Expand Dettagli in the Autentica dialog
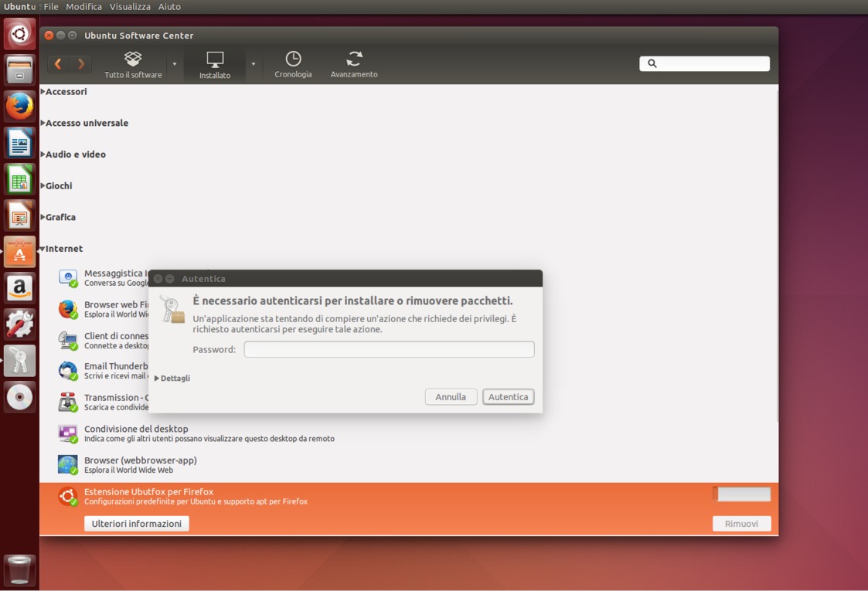Image resolution: width=868 pixels, height=591 pixels. (x=172, y=379)
